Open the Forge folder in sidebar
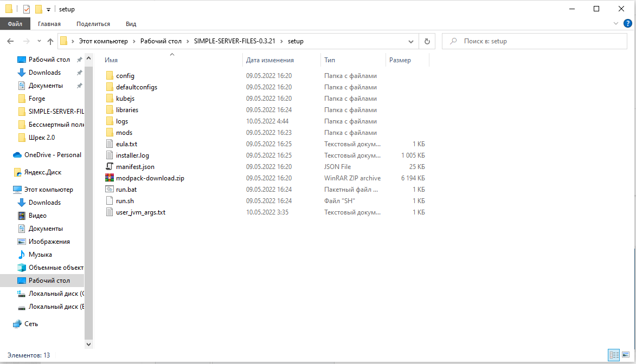 36,99
